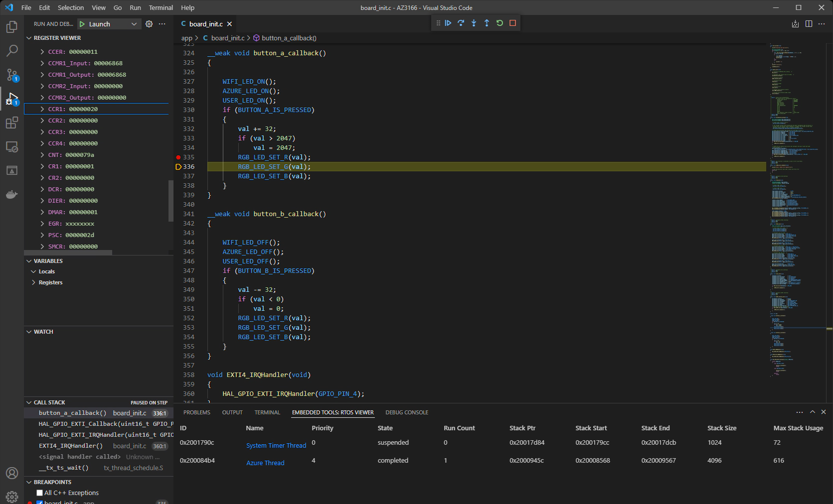Viewport: 833px width, 504px height.
Task: Open launch.json via the gear icon
Action: coord(149,24)
